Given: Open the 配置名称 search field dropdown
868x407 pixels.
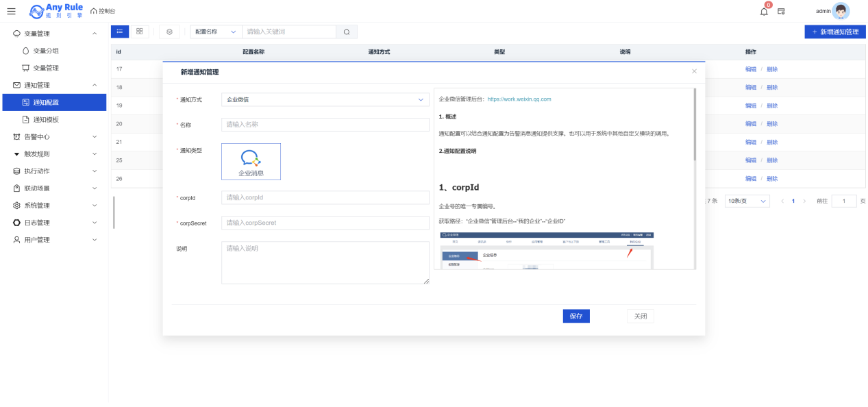Looking at the screenshot, I should (x=215, y=32).
